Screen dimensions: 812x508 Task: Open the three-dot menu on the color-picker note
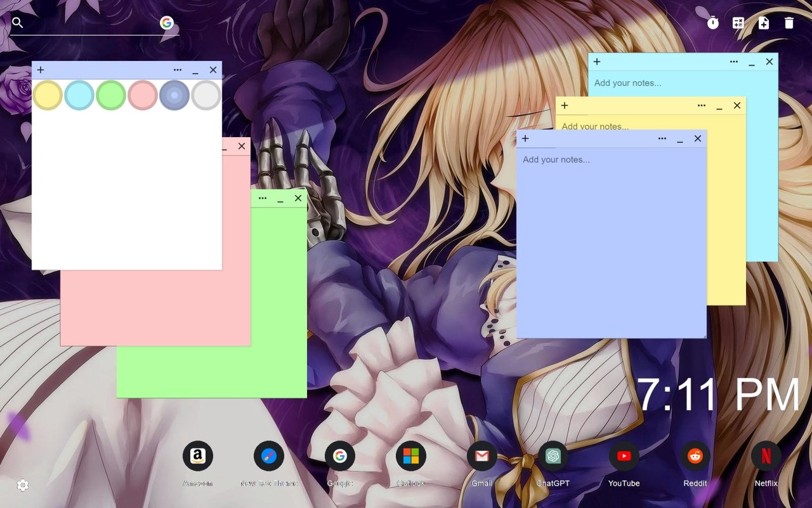[178, 70]
